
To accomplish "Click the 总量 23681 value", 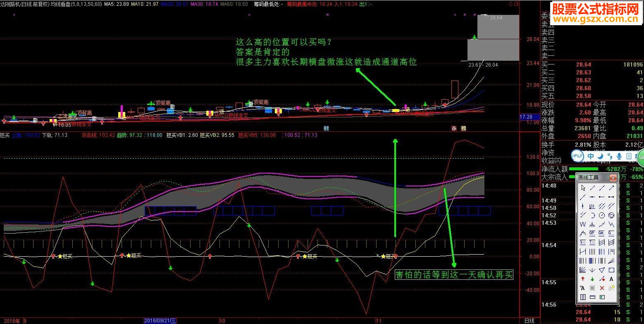I will (x=583, y=128).
